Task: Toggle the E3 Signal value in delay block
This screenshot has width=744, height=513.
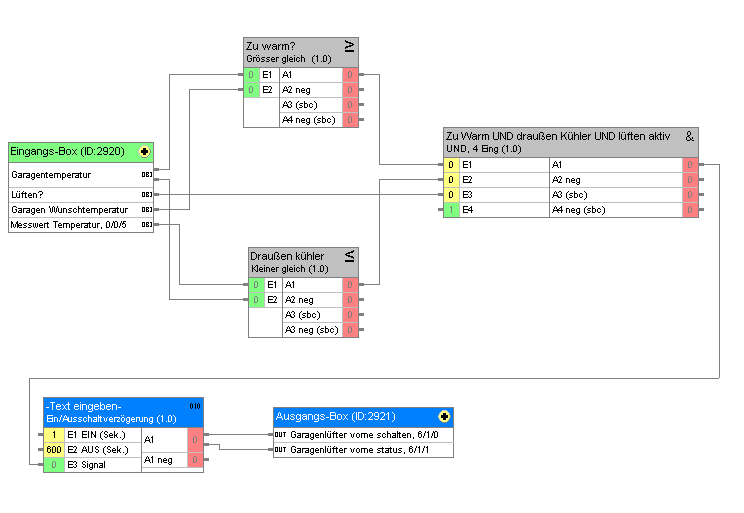Action: click(x=52, y=465)
